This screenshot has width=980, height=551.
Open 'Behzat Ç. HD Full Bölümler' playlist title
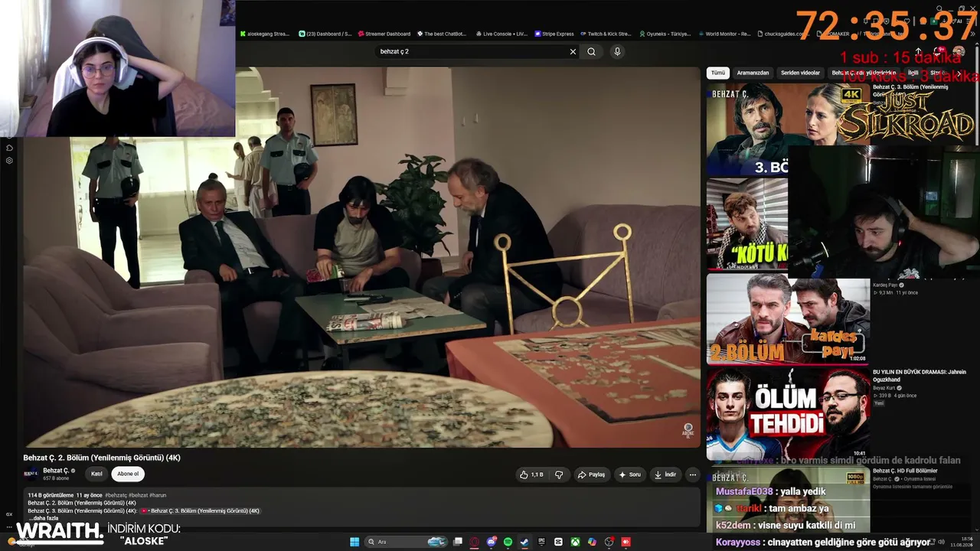[905, 471]
